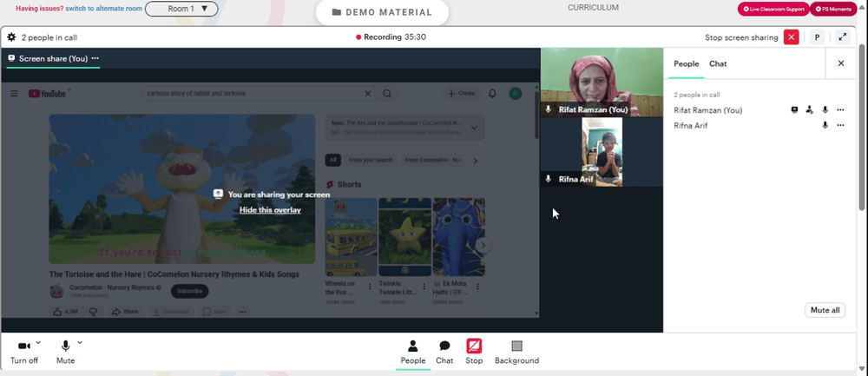Open YouTube hamburger menu
The height and width of the screenshot is (376, 868).
tap(15, 94)
